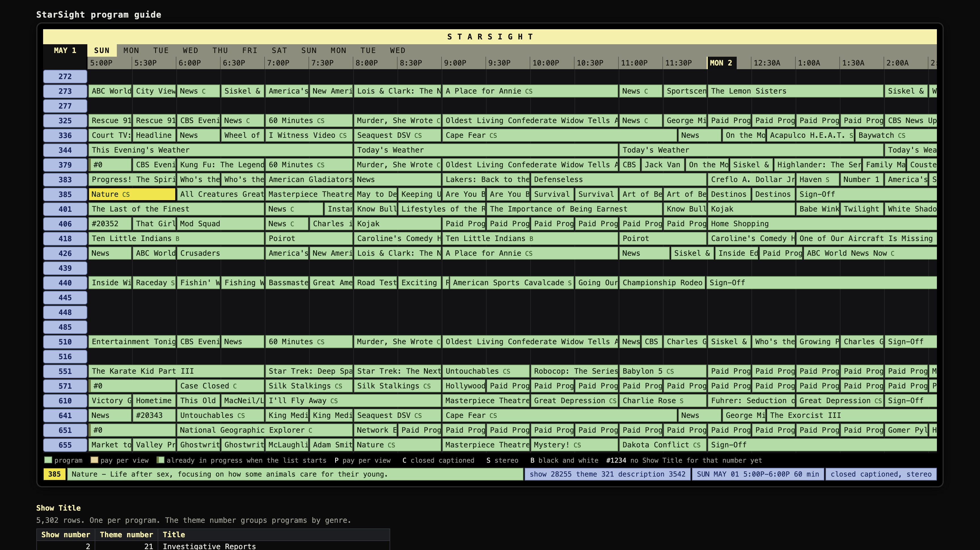
Task: Pick I Witness Video on channel 336
Action: click(x=309, y=136)
